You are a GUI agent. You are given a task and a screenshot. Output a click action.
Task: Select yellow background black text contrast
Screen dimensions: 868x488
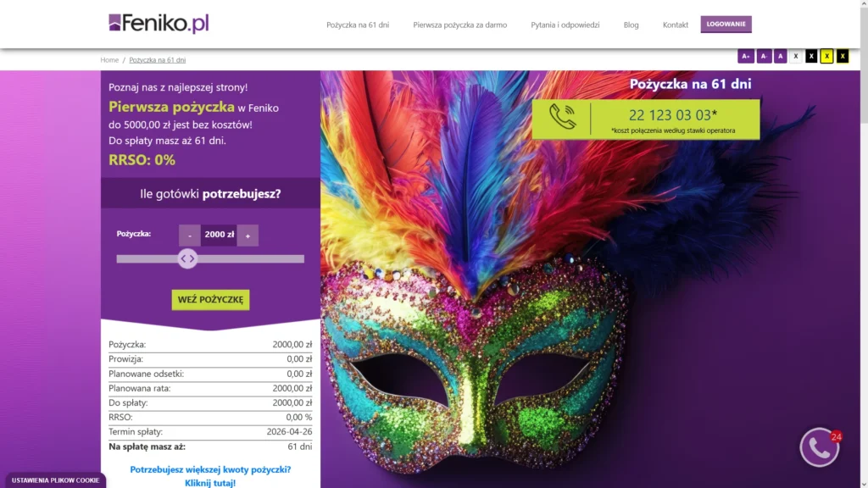[826, 56]
